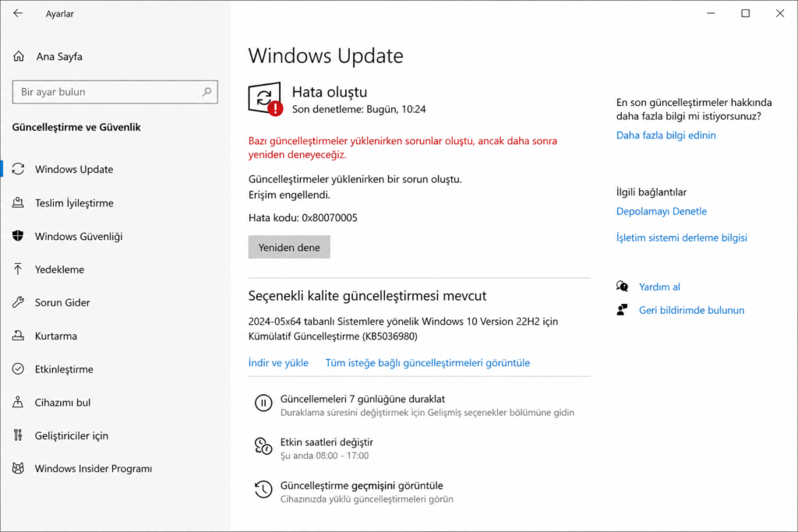Click the Sorun Gider wrench icon

(19, 302)
